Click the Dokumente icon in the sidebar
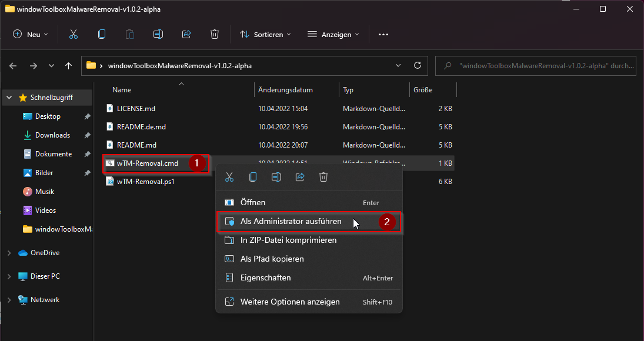The width and height of the screenshot is (644, 341). point(28,154)
